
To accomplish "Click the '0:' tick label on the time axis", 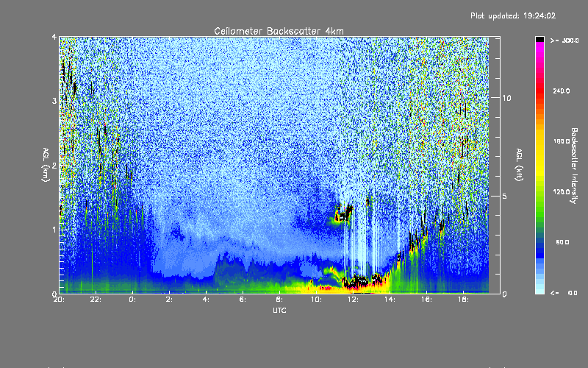I will pos(132,300).
